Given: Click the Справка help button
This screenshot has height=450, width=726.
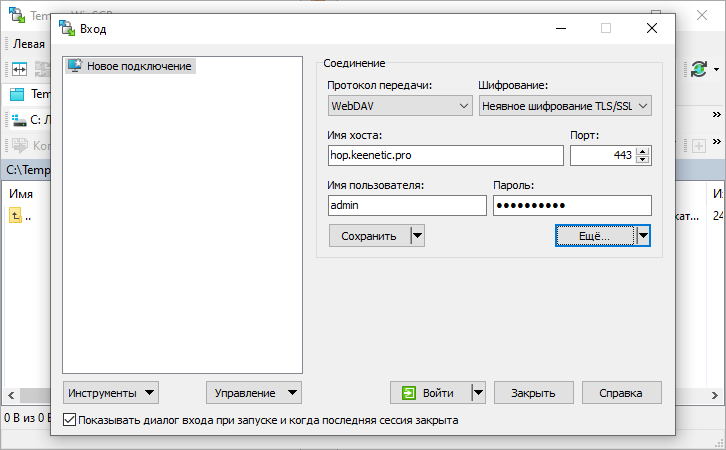Looking at the screenshot, I should [621, 393].
